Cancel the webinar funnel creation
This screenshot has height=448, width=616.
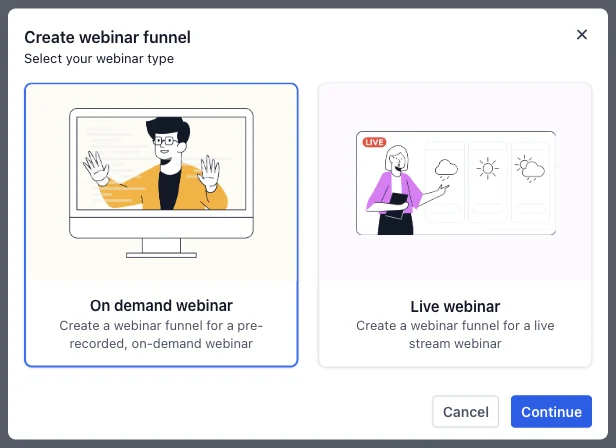pos(466,411)
